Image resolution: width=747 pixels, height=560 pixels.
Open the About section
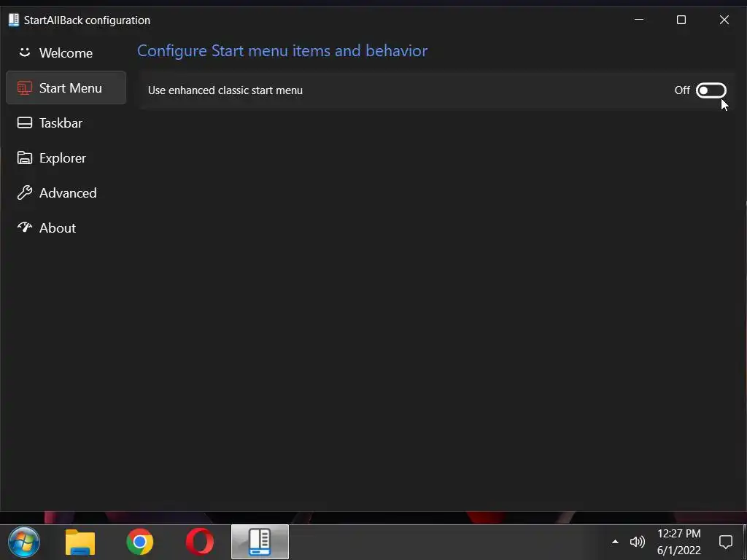[66, 228]
